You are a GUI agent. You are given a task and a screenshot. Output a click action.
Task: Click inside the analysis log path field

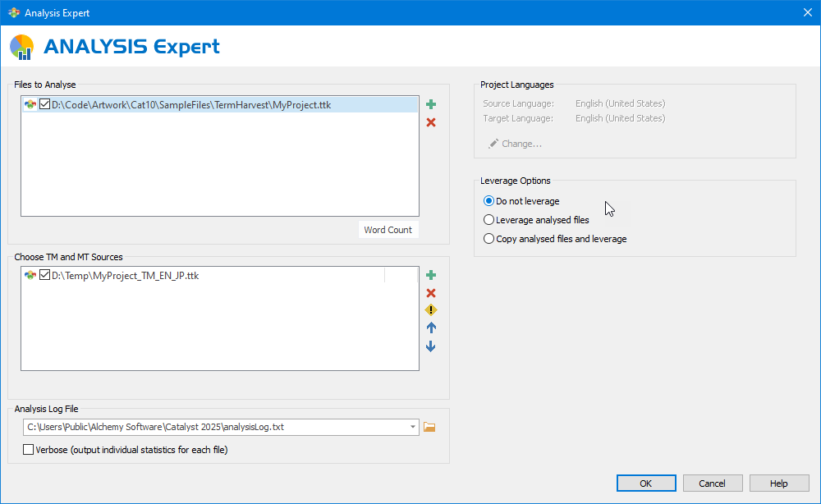click(x=213, y=427)
